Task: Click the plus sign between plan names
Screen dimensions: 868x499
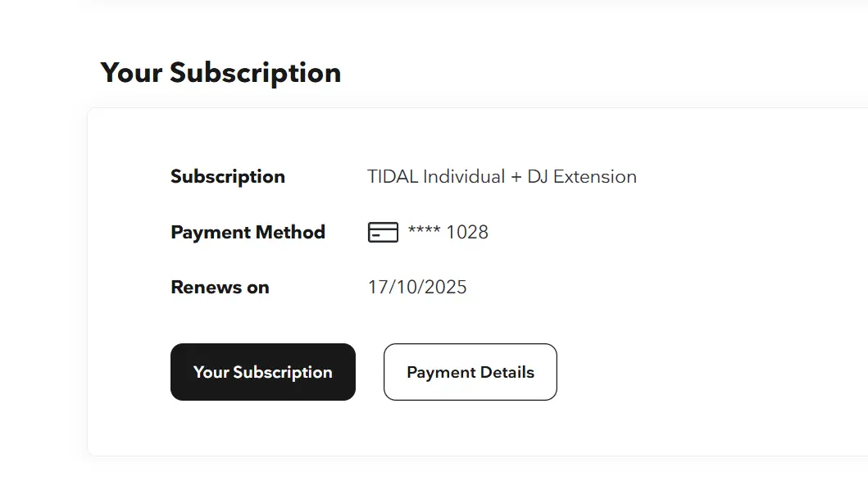Action: tap(516, 177)
